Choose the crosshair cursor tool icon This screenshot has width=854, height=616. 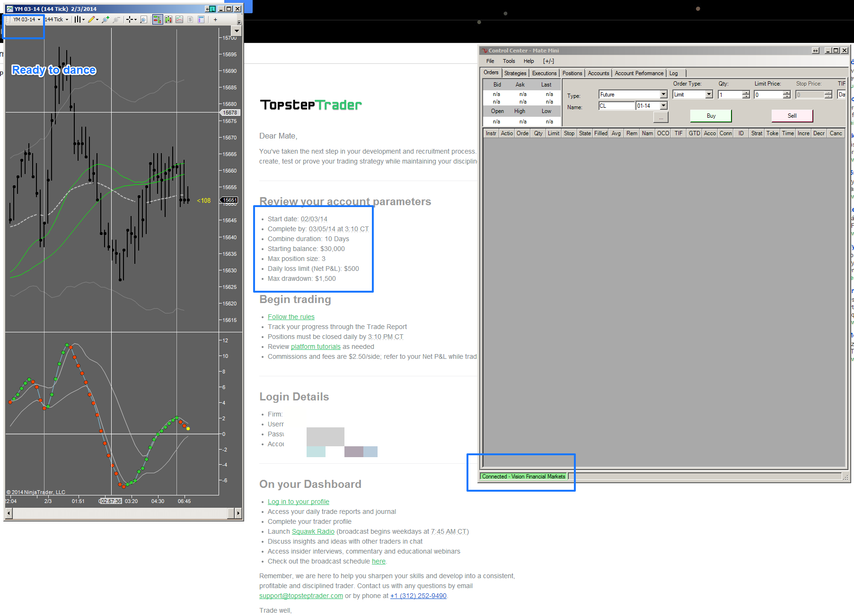click(x=129, y=19)
